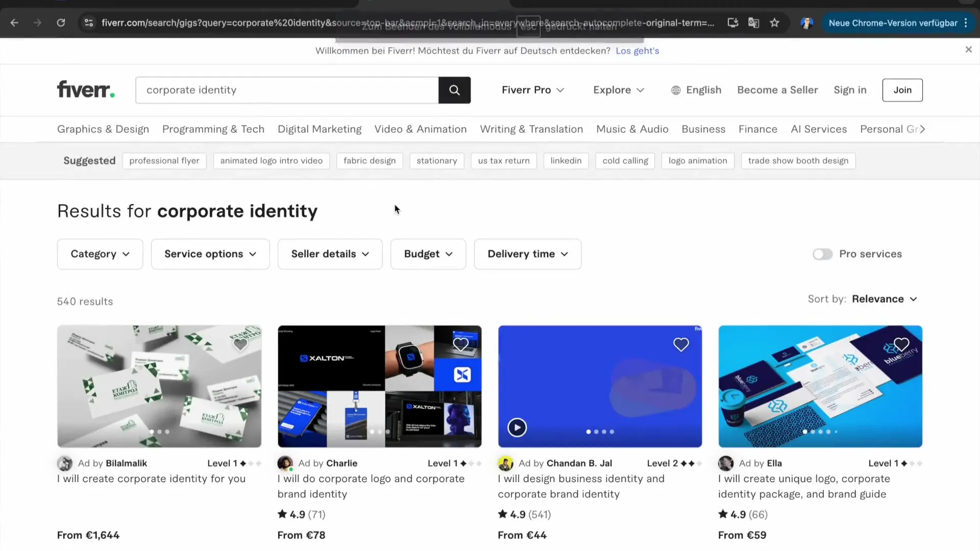This screenshot has height=551, width=980.
Task: Open Graphics & Design category
Action: (103, 129)
